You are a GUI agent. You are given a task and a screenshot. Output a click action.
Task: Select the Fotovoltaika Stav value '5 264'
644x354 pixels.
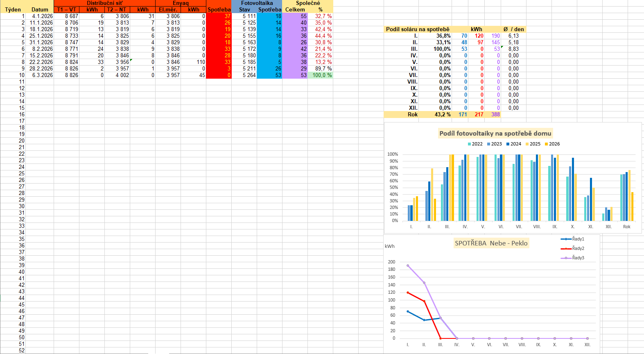[x=244, y=75]
